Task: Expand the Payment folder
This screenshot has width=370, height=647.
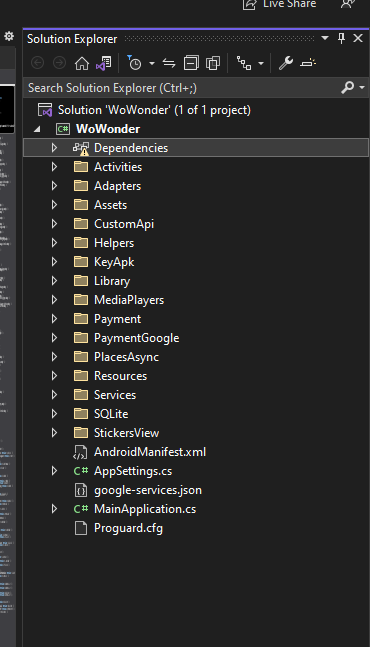Action: pos(54,319)
